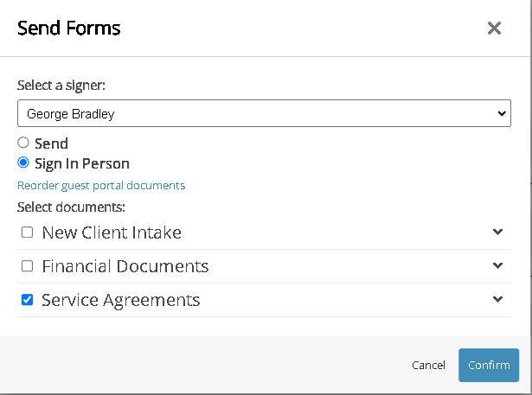Click the blue Confirm button

click(489, 365)
